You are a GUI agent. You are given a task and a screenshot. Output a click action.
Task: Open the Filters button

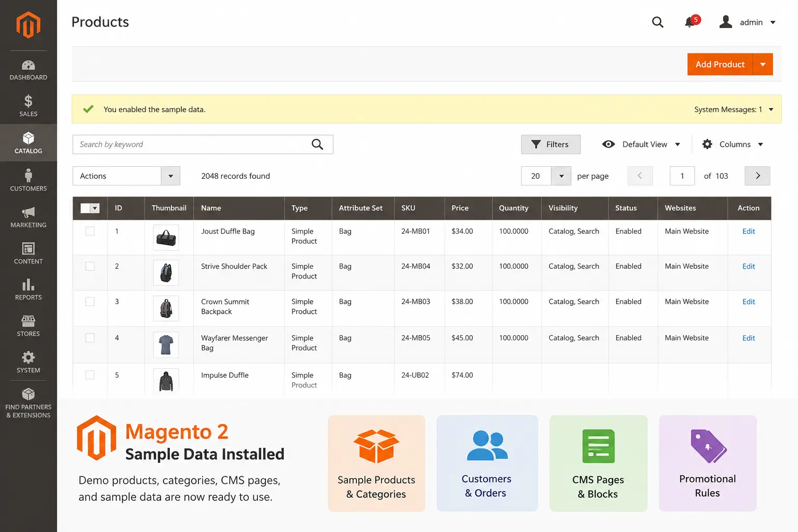[551, 144]
